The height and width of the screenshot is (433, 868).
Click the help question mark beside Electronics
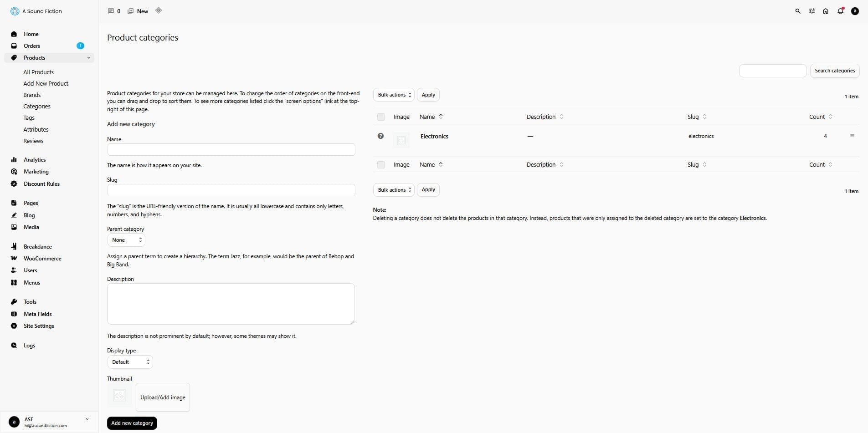[x=380, y=136]
